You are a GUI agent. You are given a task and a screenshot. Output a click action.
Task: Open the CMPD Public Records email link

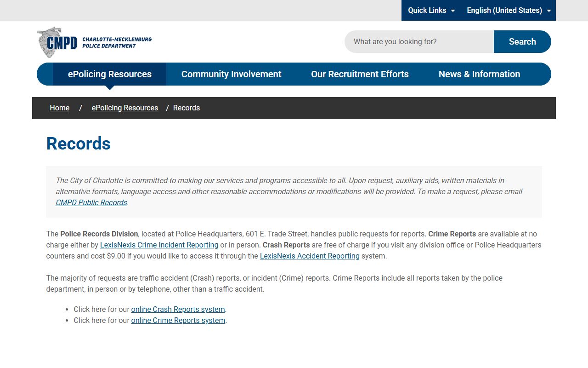91,202
